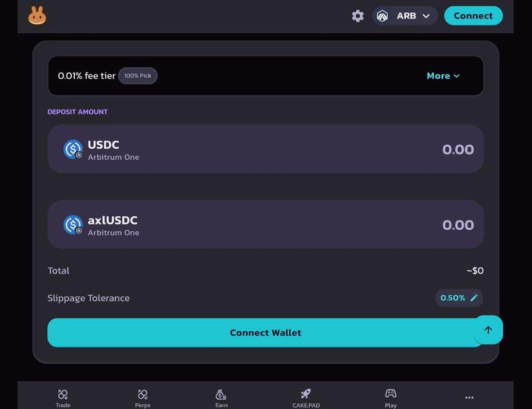Click the PancakeSwap bunny logo
Image resolution: width=532 pixels, height=409 pixels.
pos(37,16)
